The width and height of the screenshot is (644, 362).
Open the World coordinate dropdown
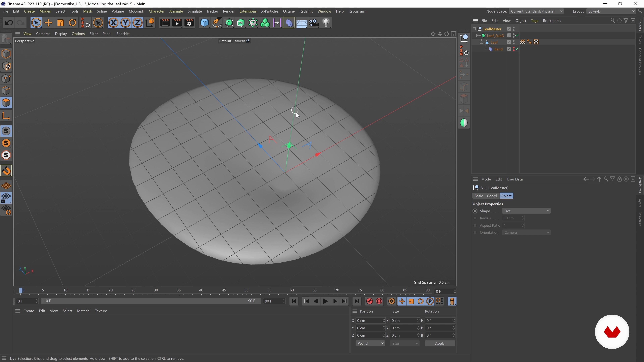point(370,343)
